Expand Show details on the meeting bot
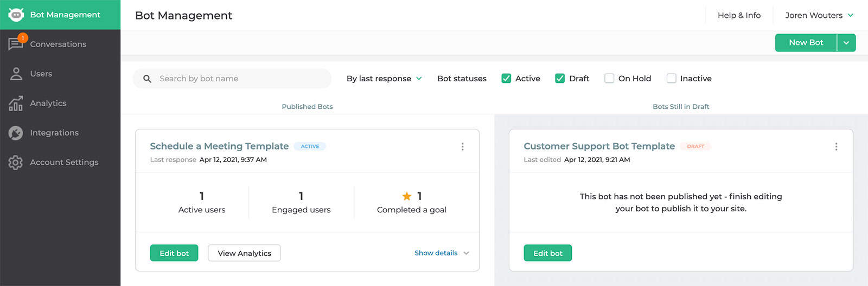The width and height of the screenshot is (868, 286). coord(442,253)
